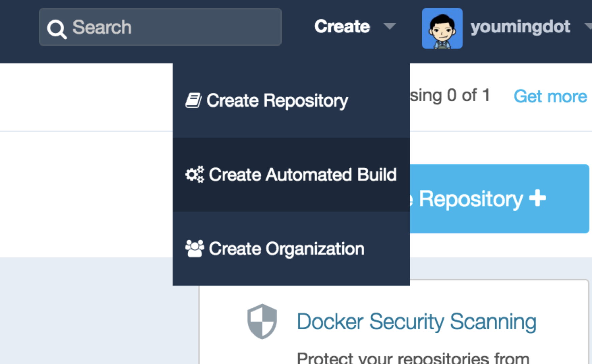Expand the arrow right of youmingdot
592x364 pixels.
[x=588, y=26]
